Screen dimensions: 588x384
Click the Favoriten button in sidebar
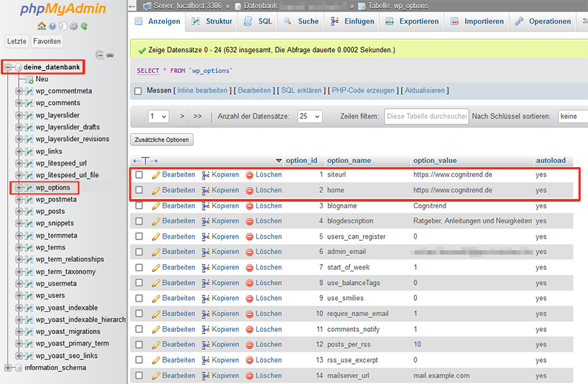tap(47, 41)
